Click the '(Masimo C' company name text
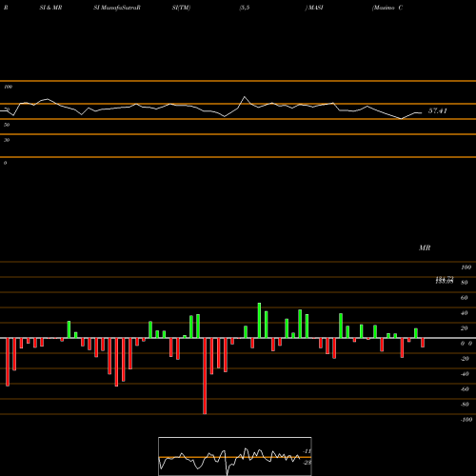 click(x=387, y=8)
